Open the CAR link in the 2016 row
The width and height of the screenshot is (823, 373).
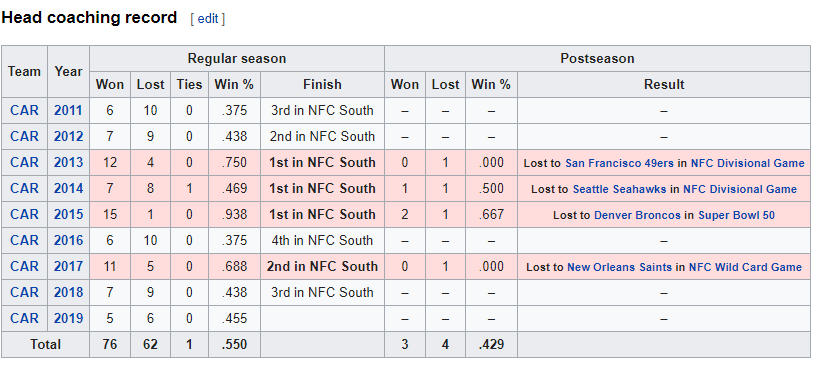(x=24, y=240)
